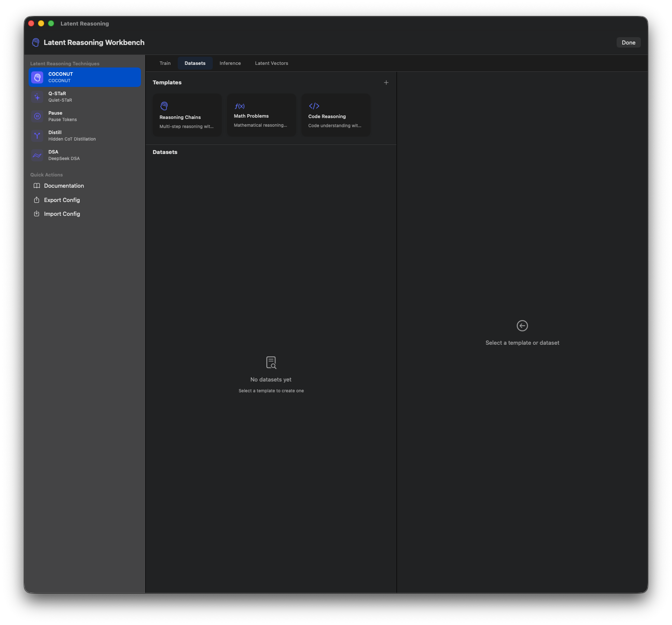Image resolution: width=672 pixels, height=625 pixels.
Task: Click the brain logo beside Workbench title
Action: coord(36,42)
